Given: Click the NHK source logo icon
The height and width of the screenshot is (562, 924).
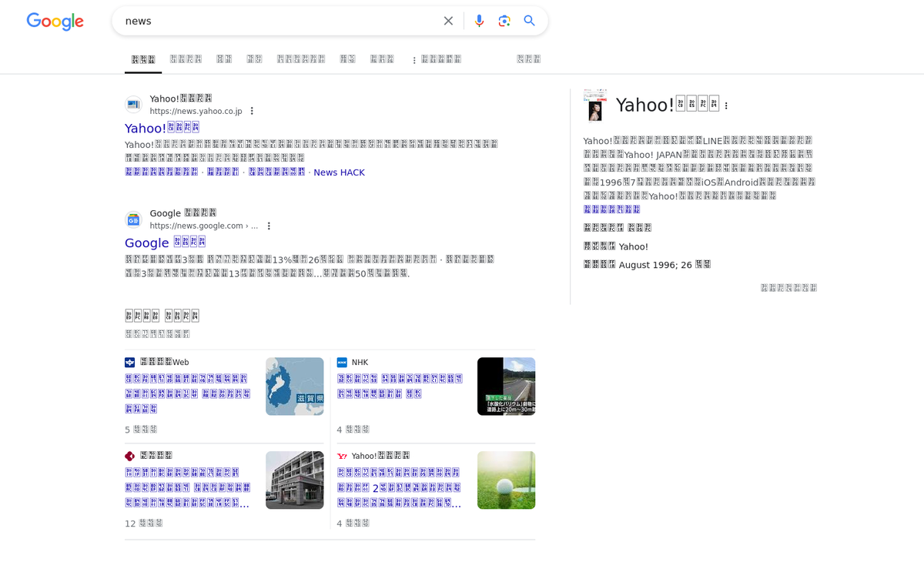Looking at the screenshot, I should [x=342, y=362].
